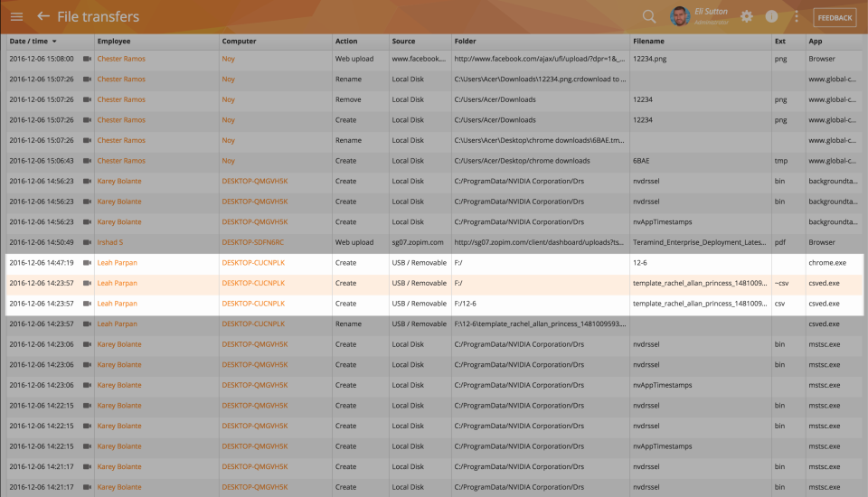
Task: Open settings via the gear icon
Action: click(747, 16)
